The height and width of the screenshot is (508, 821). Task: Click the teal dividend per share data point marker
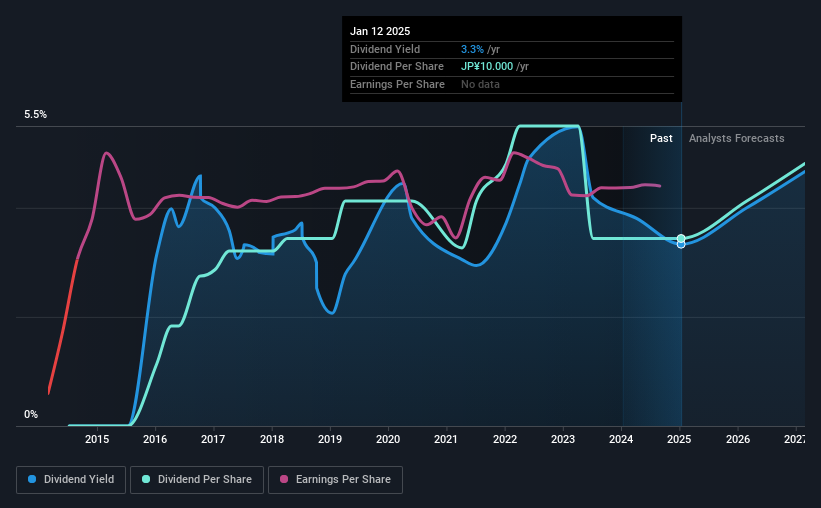[681, 238]
